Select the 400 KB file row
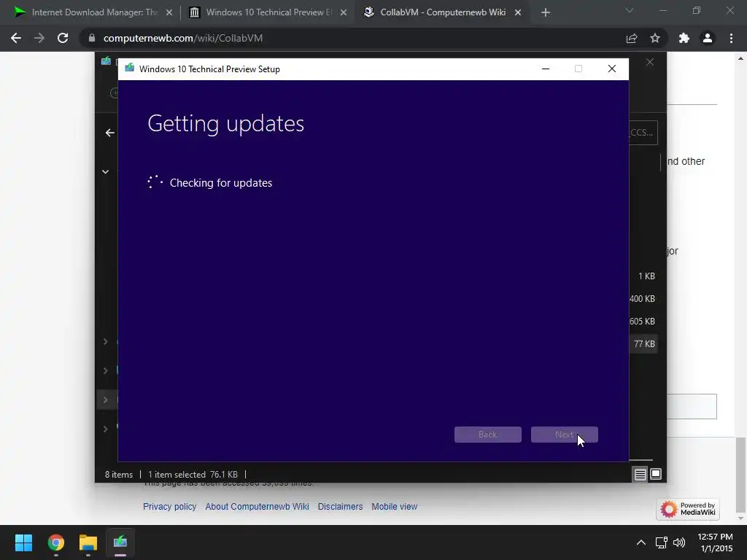 pos(642,298)
